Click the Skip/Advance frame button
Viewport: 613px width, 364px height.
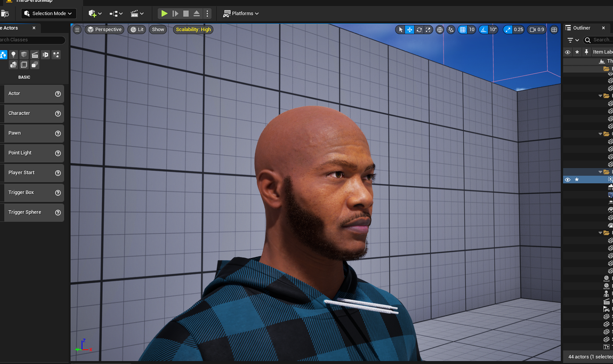point(175,14)
